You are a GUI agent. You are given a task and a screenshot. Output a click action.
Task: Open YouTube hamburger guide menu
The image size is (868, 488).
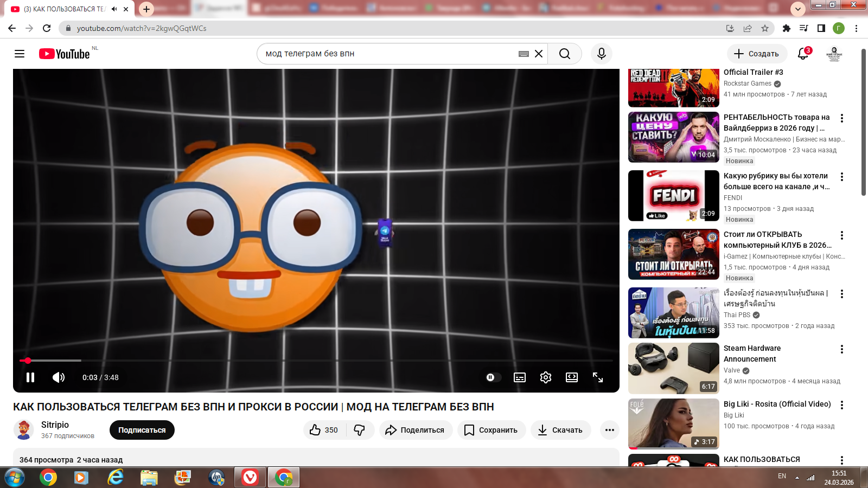click(20, 54)
